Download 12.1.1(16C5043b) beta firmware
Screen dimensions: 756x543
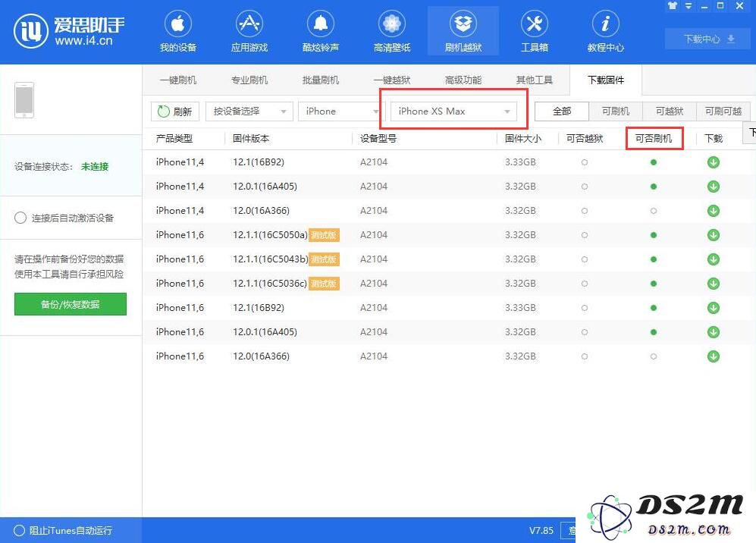coord(714,259)
